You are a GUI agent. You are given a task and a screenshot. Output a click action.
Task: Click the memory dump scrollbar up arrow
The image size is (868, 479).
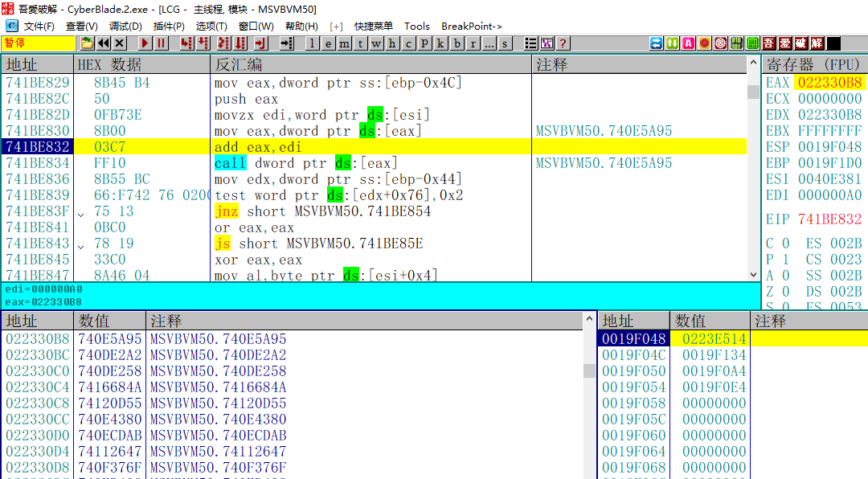click(589, 319)
